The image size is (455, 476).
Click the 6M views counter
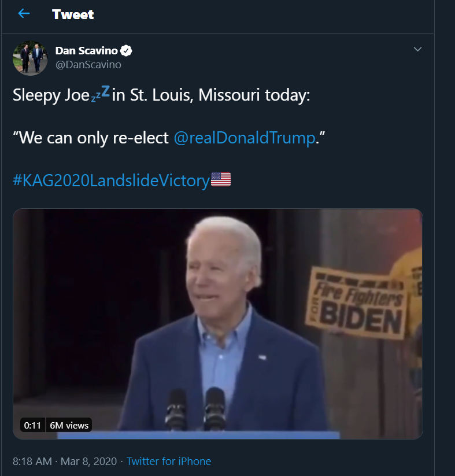(69, 425)
